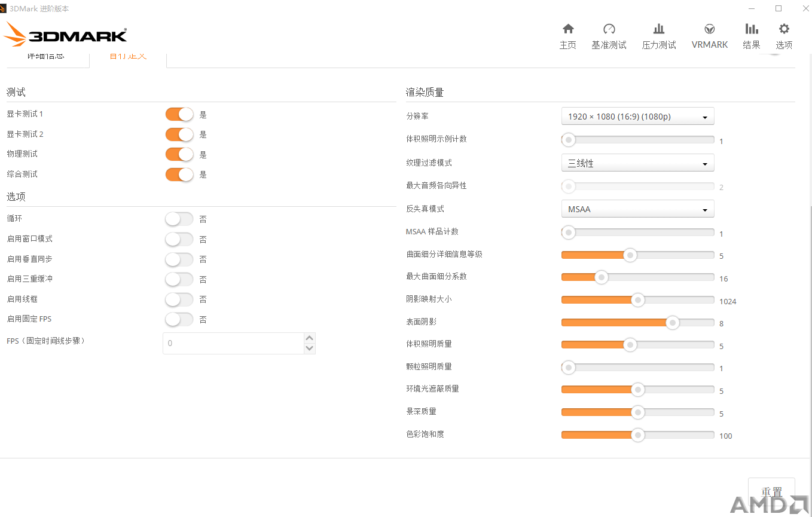This screenshot has height=517, width=812.
Task: Open the 分辨率 resolution dropdown
Action: pyautogui.click(x=637, y=117)
